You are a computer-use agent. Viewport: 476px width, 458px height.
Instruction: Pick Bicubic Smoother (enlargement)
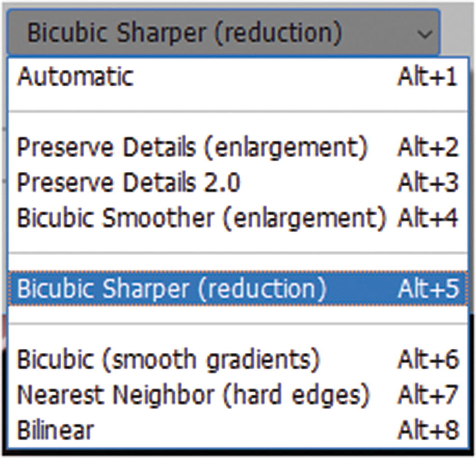point(202,218)
